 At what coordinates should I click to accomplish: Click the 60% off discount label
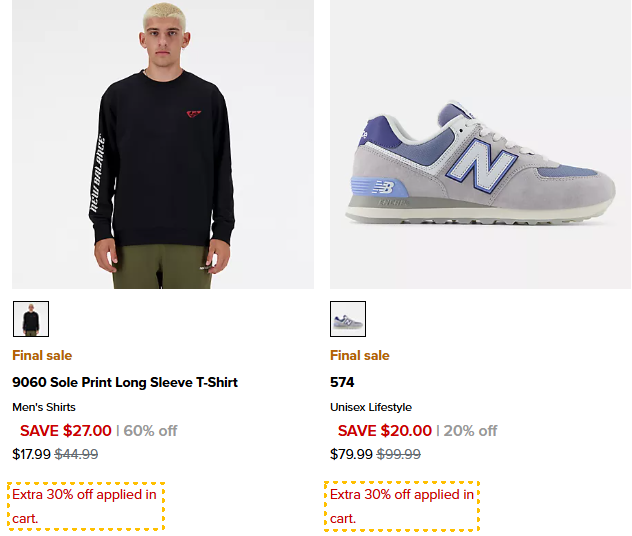pyautogui.click(x=150, y=431)
